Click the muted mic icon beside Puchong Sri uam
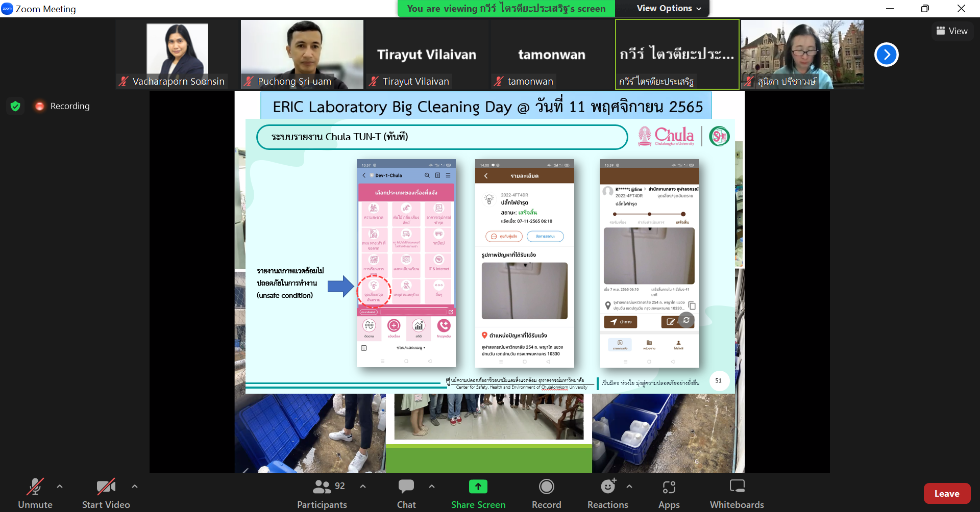The height and width of the screenshot is (512, 980). (x=249, y=81)
